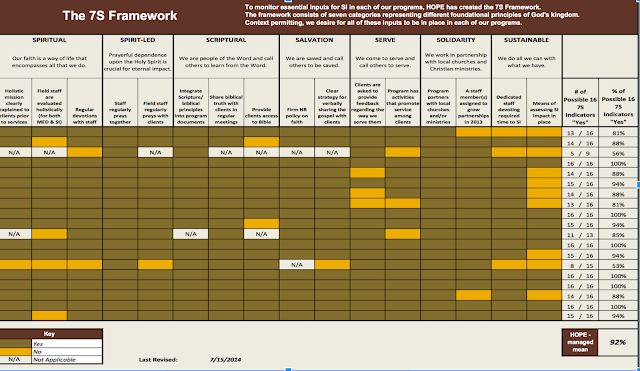Click the "56%" percentage cell
This screenshot has width=640, height=371.
618,153
